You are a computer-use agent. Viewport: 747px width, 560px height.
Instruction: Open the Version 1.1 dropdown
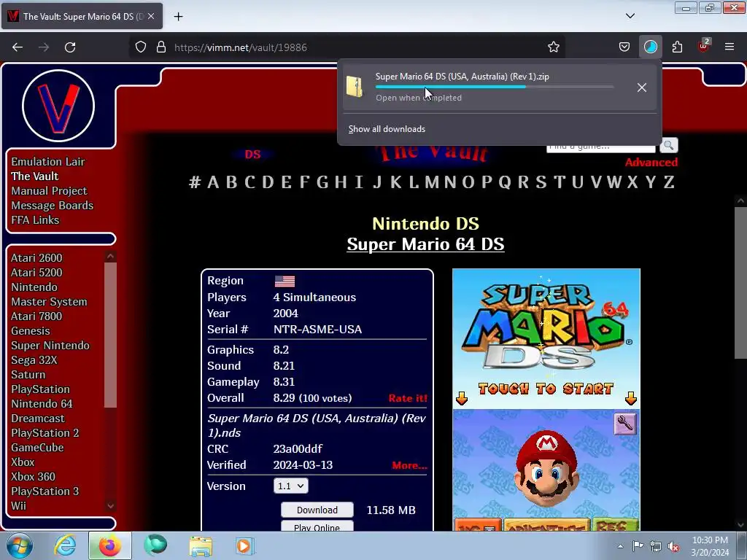(290, 486)
